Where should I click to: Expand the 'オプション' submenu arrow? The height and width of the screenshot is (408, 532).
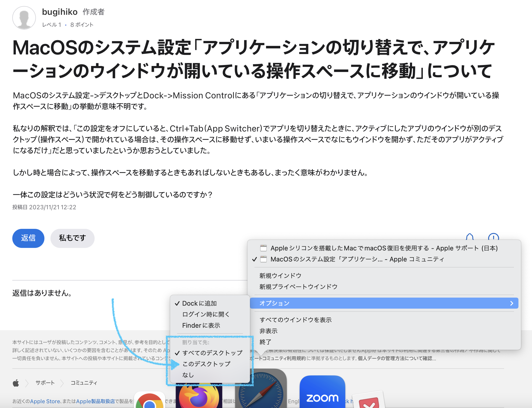pyautogui.click(x=511, y=303)
